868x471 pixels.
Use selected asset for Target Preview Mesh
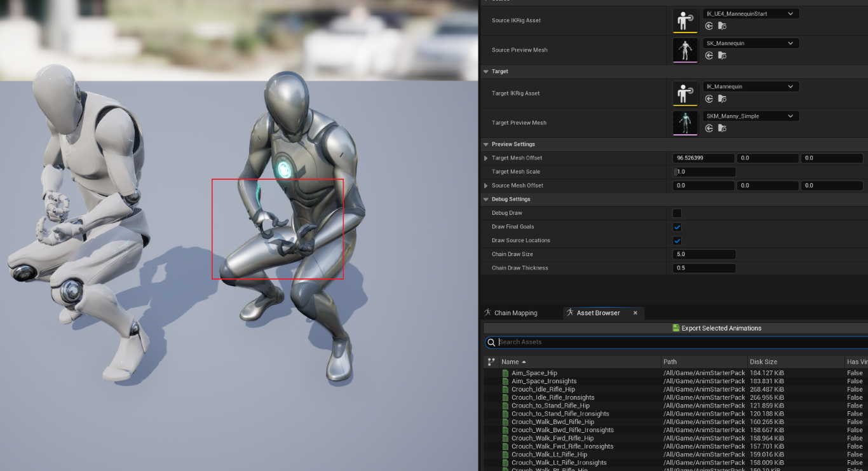pos(709,128)
